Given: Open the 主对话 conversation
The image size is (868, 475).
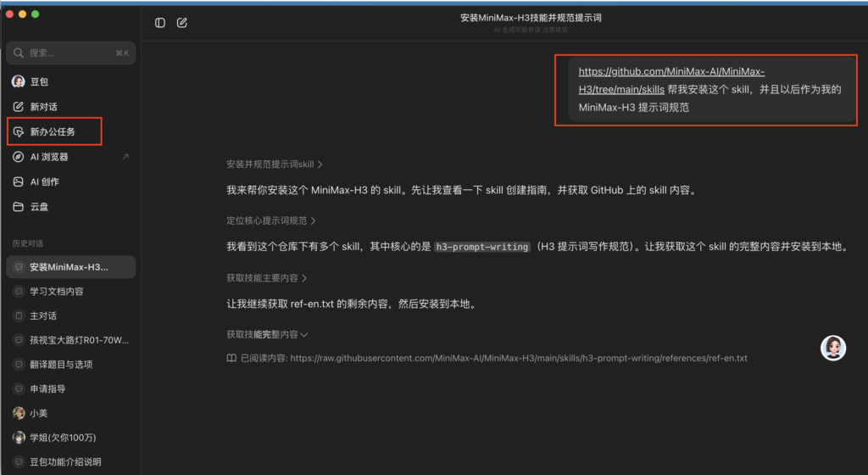Looking at the screenshot, I should click(71, 316).
